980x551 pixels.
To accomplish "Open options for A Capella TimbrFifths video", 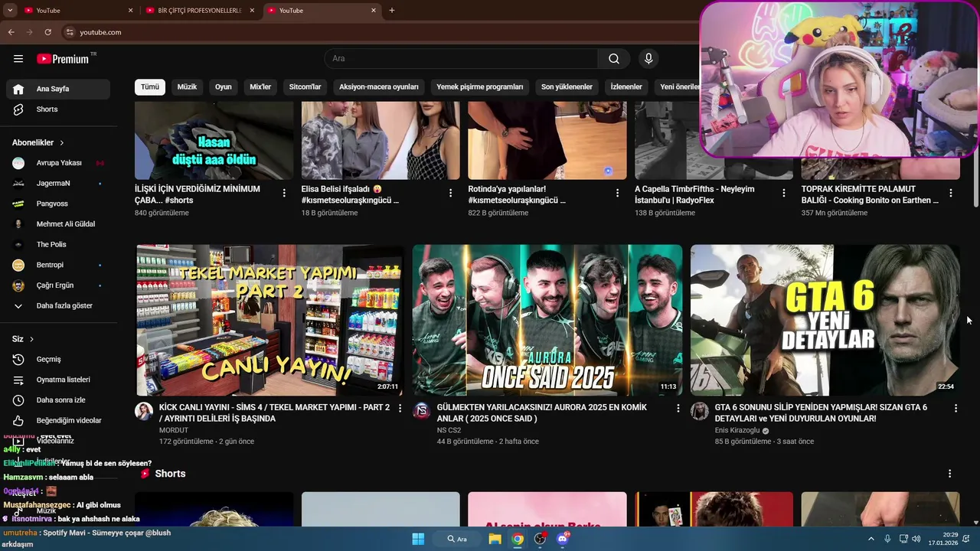I will pos(783,194).
